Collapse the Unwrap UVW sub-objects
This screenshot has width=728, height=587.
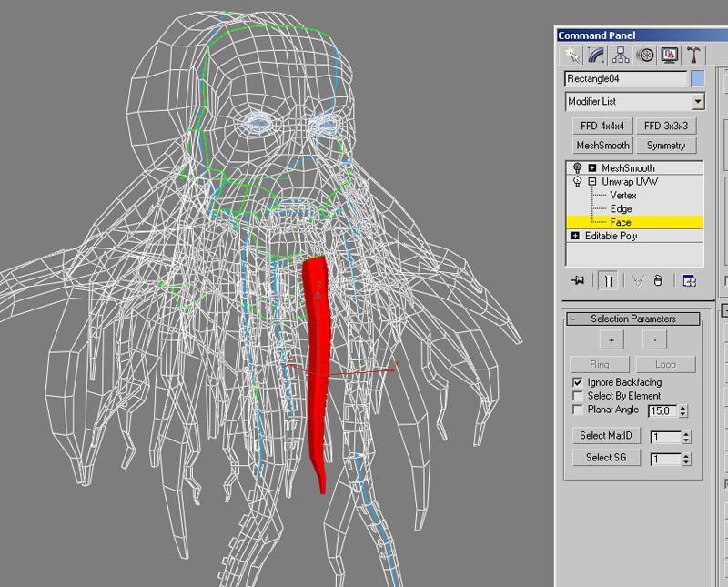(592, 182)
